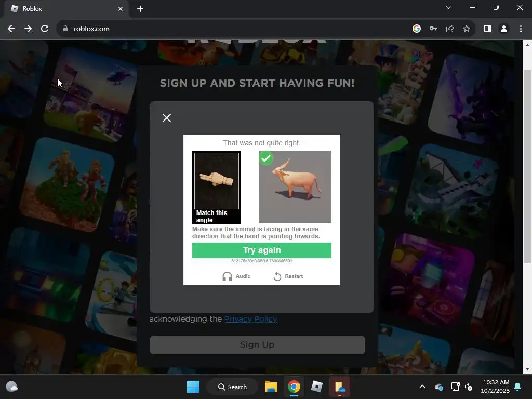Click the taskbar Search box
This screenshot has height=399, width=532.
coord(232,387)
